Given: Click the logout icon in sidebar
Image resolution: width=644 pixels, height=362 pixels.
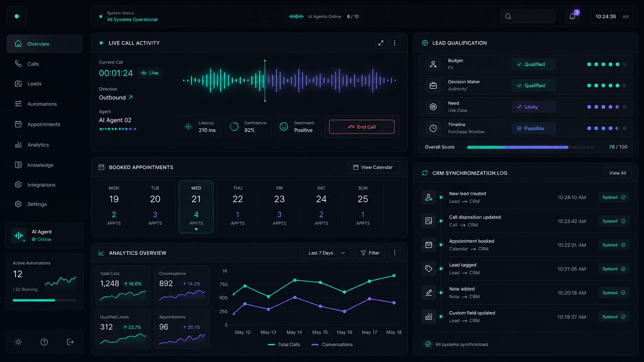Looking at the screenshot, I should tap(70, 342).
